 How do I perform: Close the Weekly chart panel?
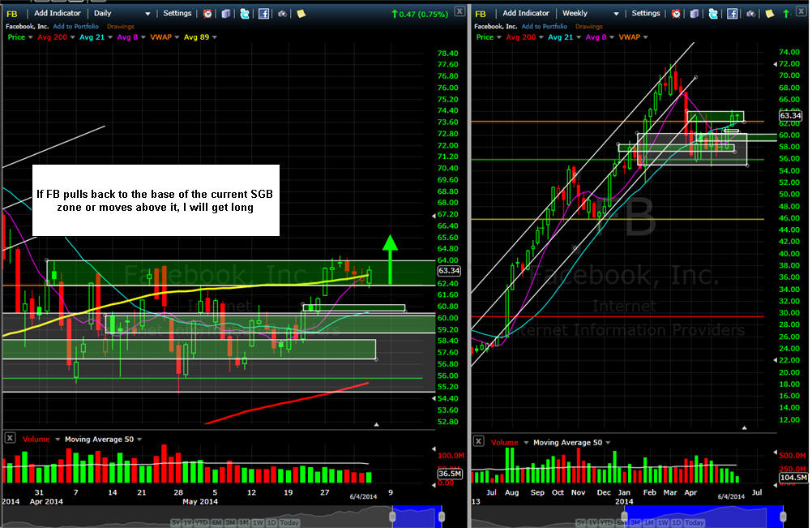click(x=802, y=11)
